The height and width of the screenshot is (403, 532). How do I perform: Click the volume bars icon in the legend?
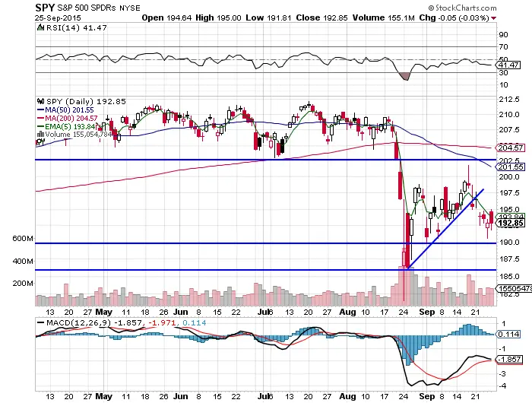(40, 134)
